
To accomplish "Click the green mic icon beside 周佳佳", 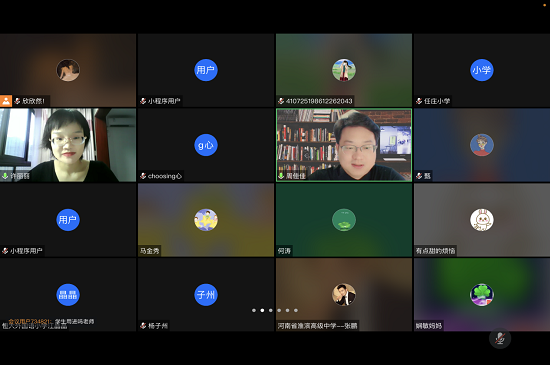I will click(x=281, y=176).
